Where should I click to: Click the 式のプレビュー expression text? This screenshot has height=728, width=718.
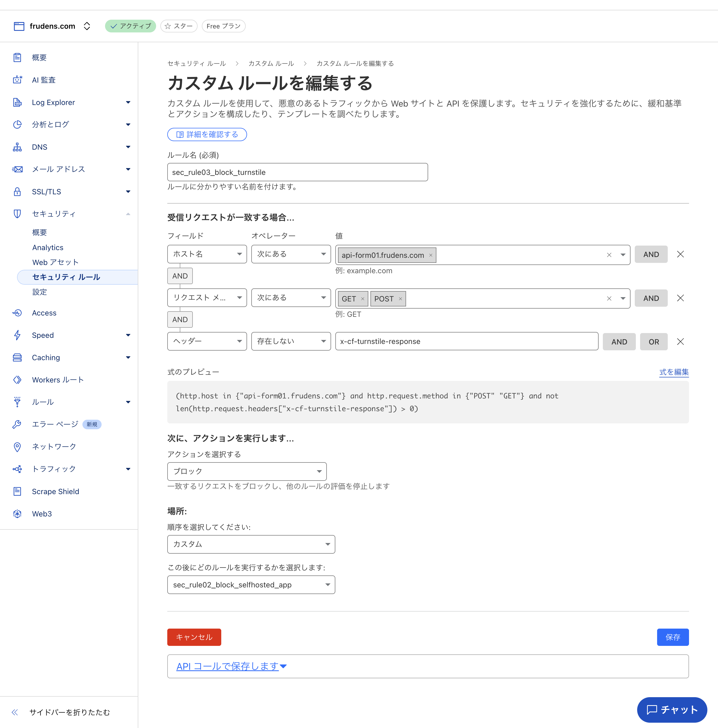pos(367,402)
